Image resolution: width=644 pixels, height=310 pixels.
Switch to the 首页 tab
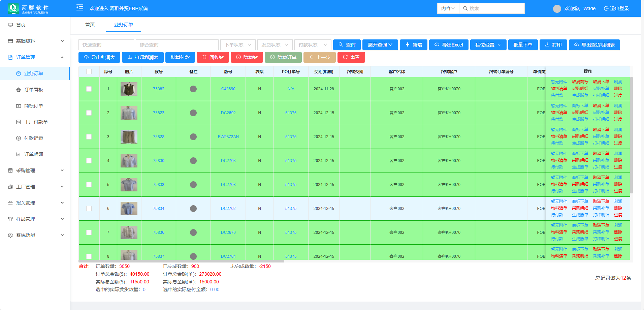(90, 25)
